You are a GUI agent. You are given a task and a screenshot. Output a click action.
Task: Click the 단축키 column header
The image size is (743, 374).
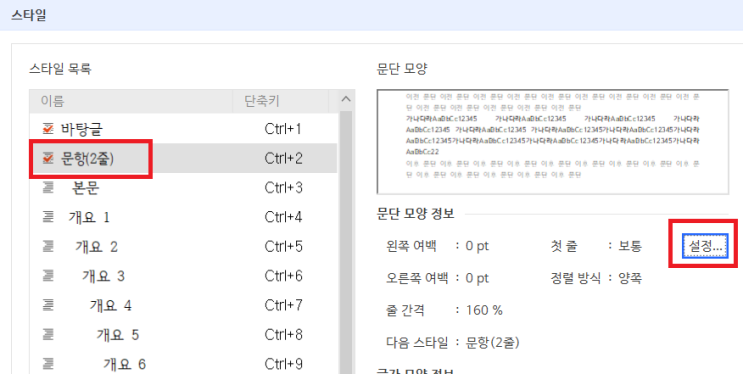pyautogui.click(x=281, y=101)
